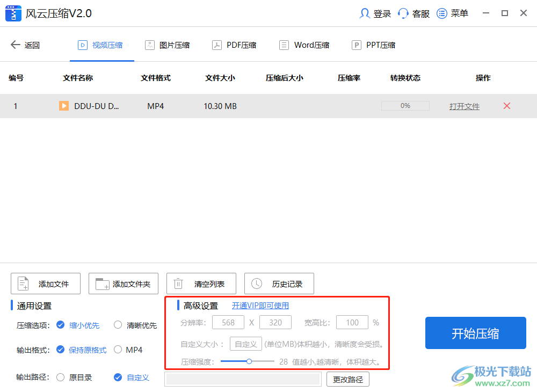The height and width of the screenshot is (392, 537).
Task: Switch to Word压缩 tab
Action: [304, 45]
